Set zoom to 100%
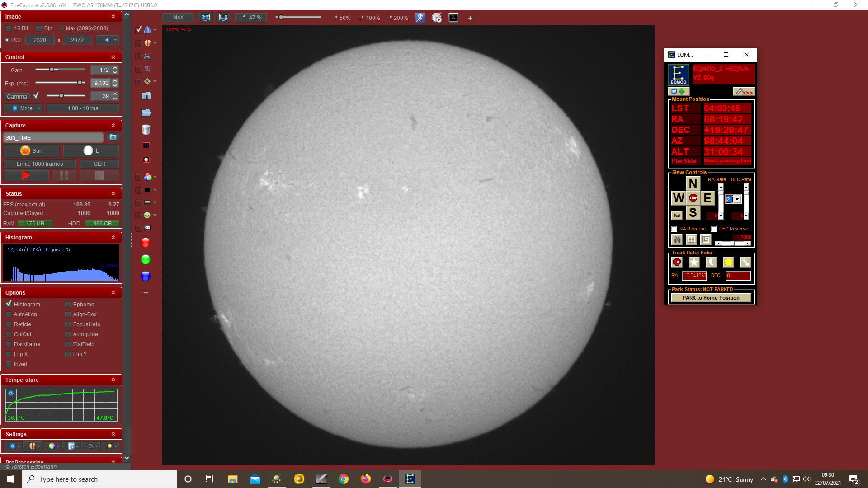This screenshot has width=868, height=488. click(x=370, y=18)
